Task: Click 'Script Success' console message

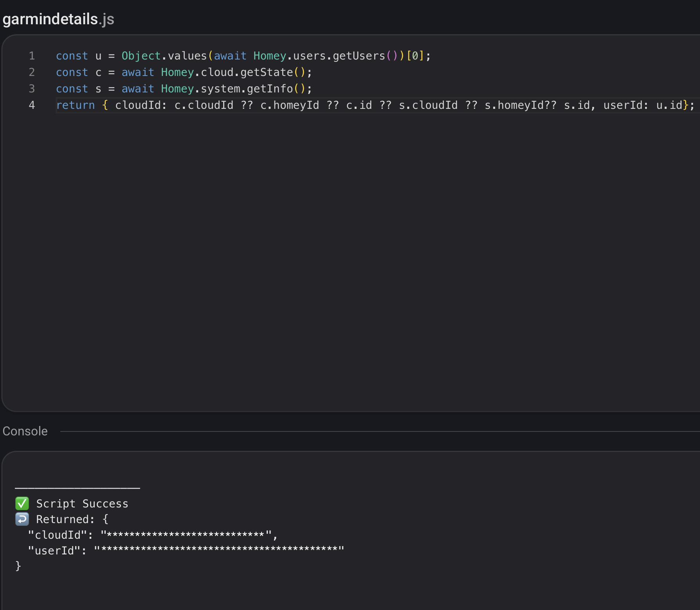Action: [82, 504]
